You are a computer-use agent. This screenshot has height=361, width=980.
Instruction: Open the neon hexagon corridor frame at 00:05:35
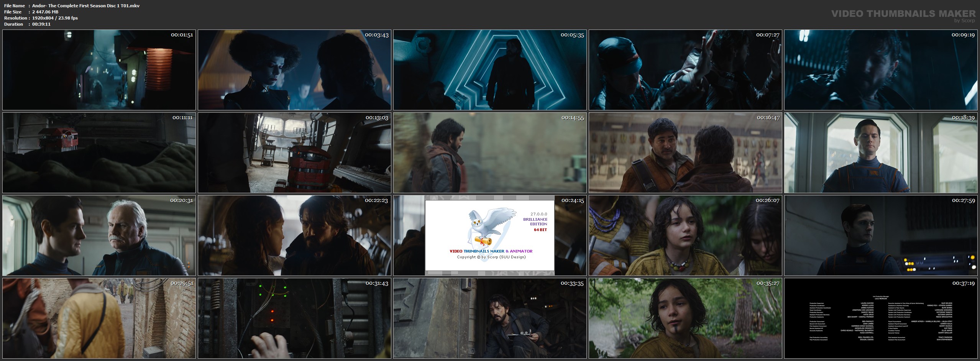point(490,70)
